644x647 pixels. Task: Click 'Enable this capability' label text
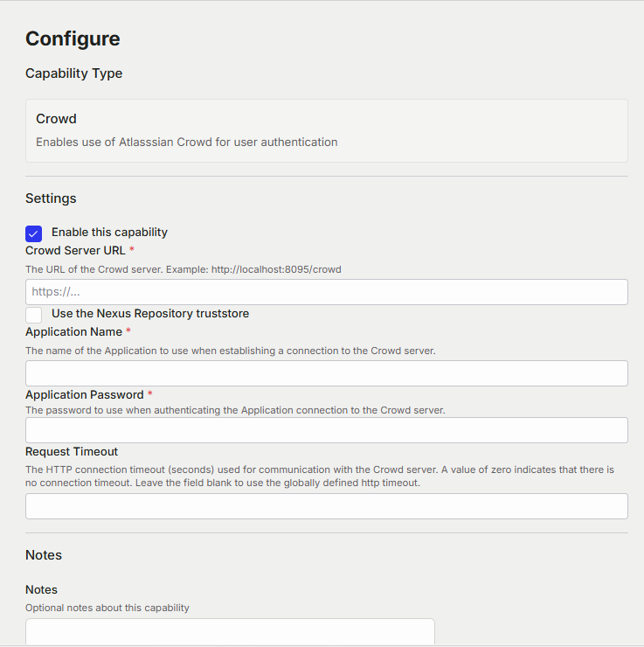tap(110, 233)
